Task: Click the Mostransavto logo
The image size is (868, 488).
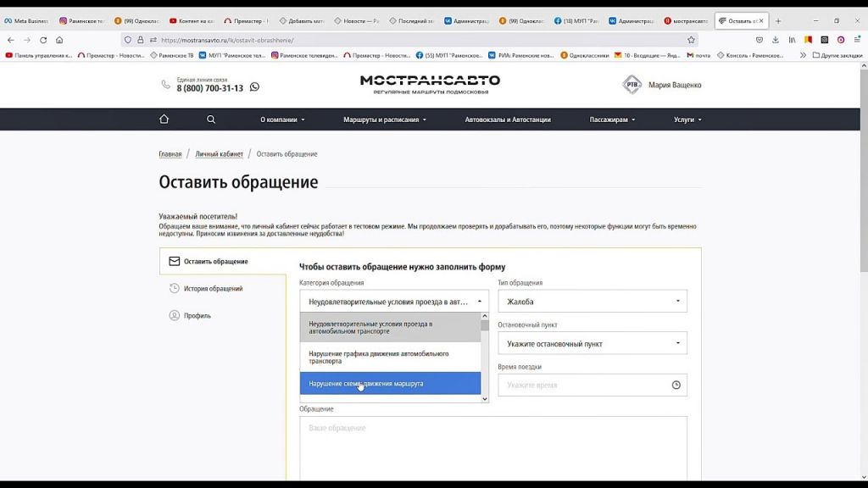Action: [x=430, y=84]
